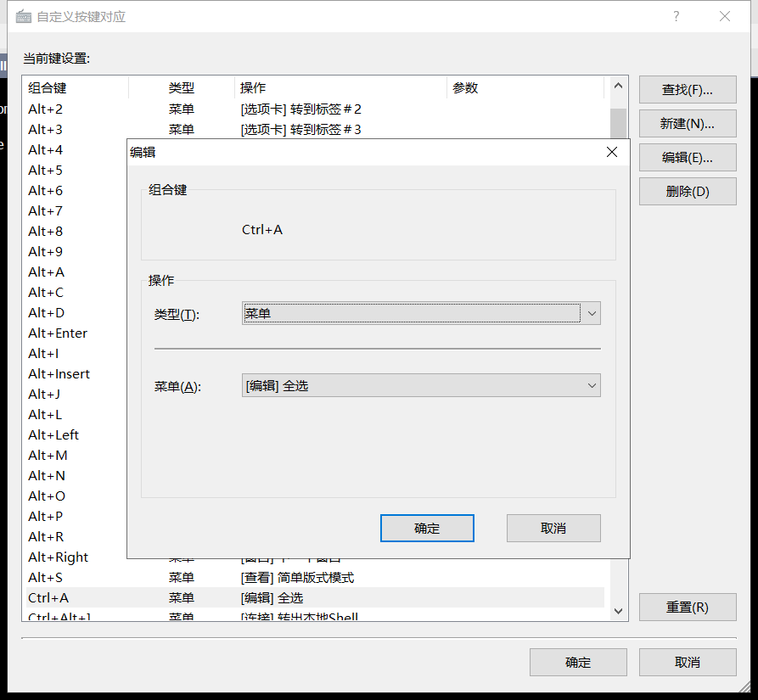This screenshot has height=700, width=758.
Task: Expand the action type combo box in 编辑 dialog
Action: (592, 313)
